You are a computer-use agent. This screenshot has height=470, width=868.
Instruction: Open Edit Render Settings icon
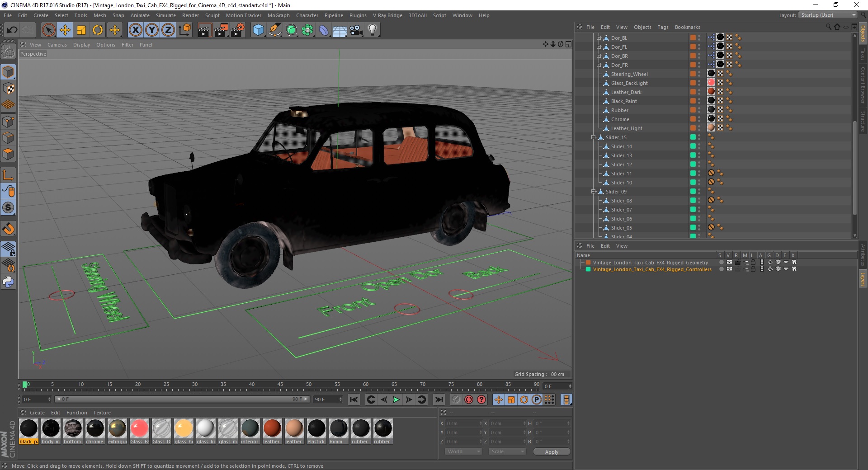pyautogui.click(x=238, y=30)
